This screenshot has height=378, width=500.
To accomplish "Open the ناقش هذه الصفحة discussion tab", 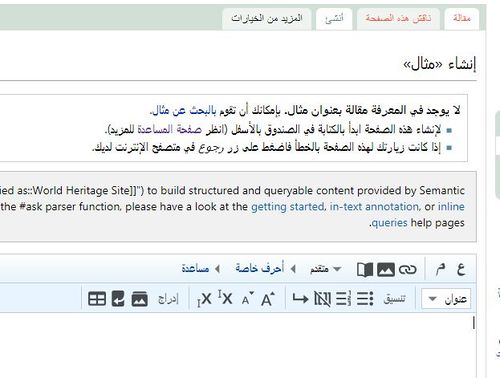I will pyautogui.click(x=398, y=18).
